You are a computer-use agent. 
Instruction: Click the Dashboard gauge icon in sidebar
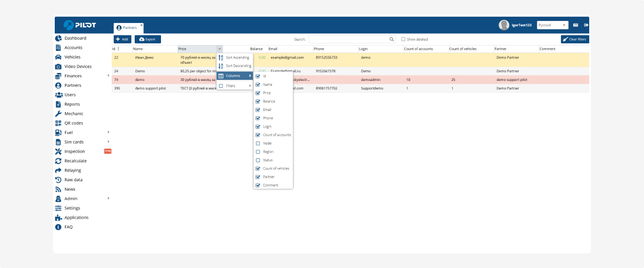pyautogui.click(x=58, y=38)
